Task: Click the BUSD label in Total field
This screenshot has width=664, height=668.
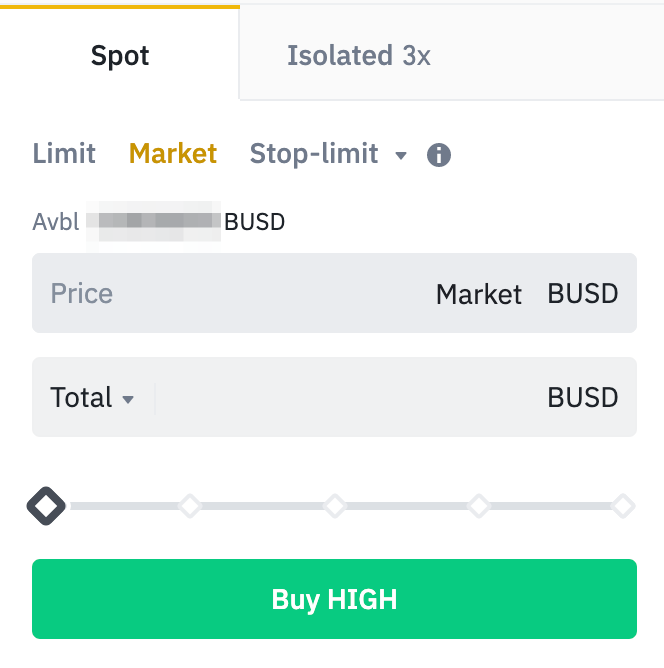Action: [x=583, y=398]
